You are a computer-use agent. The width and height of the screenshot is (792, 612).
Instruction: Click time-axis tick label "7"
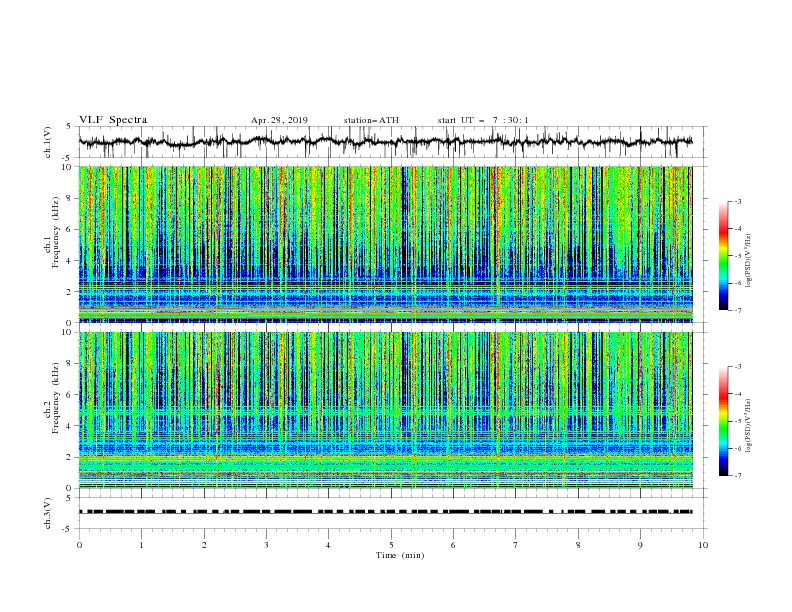[516, 545]
